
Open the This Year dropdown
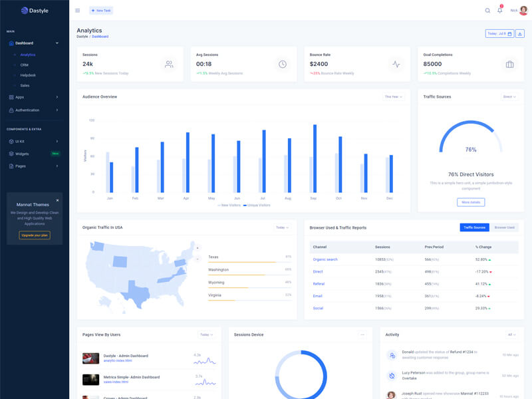tap(393, 96)
